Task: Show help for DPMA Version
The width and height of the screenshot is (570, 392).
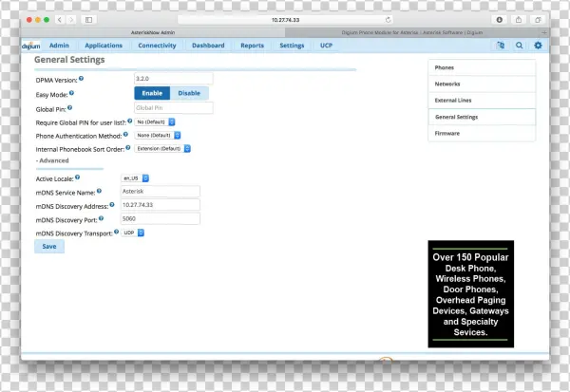Action: coord(81,79)
